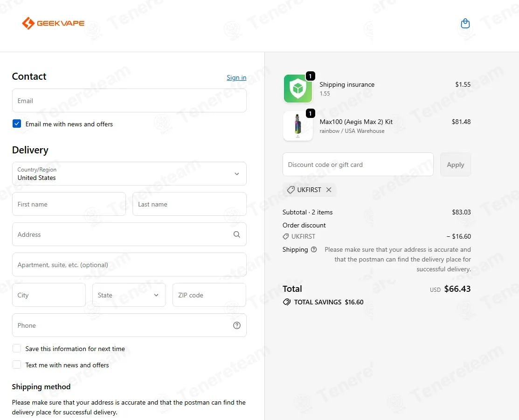
Task: Click the Apply discount button
Action: click(x=456, y=165)
